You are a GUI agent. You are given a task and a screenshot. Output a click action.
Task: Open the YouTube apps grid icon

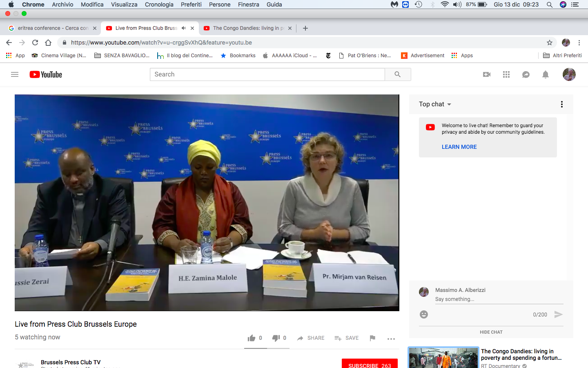(x=506, y=74)
